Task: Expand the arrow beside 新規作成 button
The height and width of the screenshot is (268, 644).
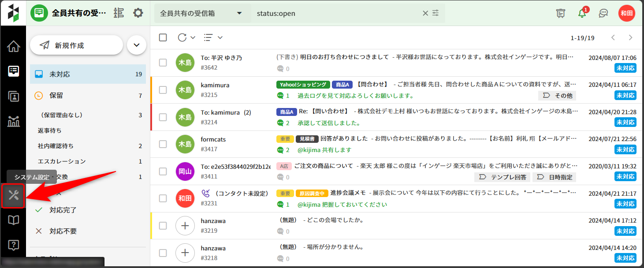Action: pos(137,45)
